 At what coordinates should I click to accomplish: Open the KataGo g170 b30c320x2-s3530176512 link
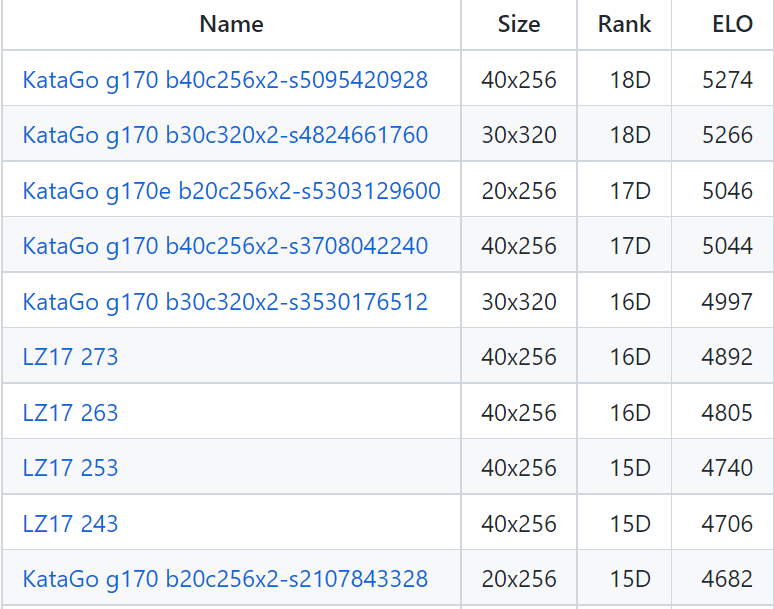(x=225, y=302)
